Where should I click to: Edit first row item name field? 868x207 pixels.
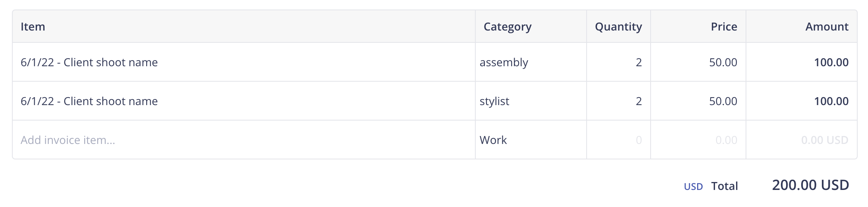coord(244,62)
